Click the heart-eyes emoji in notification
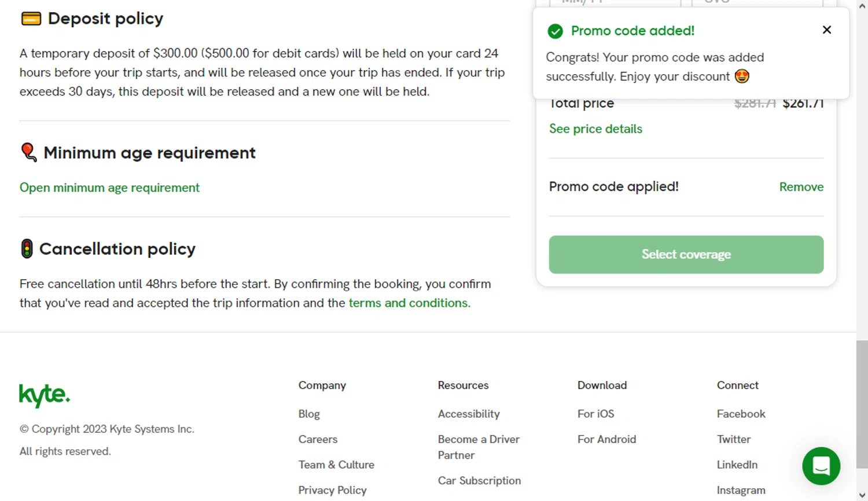Viewport: 868px width, 501px height. 741,76
